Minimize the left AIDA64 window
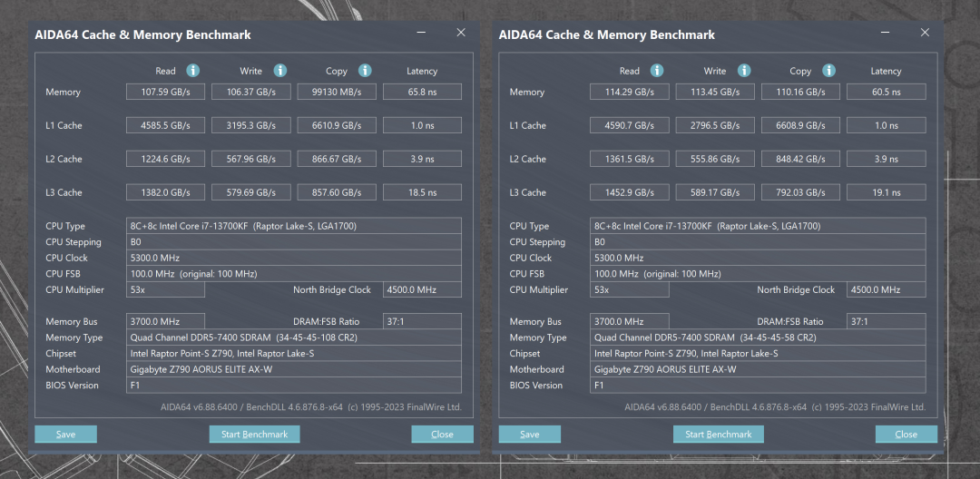 coord(422,33)
